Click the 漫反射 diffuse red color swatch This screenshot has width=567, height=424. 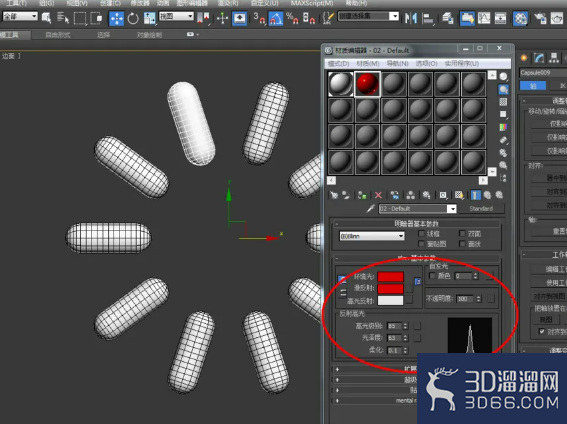391,288
